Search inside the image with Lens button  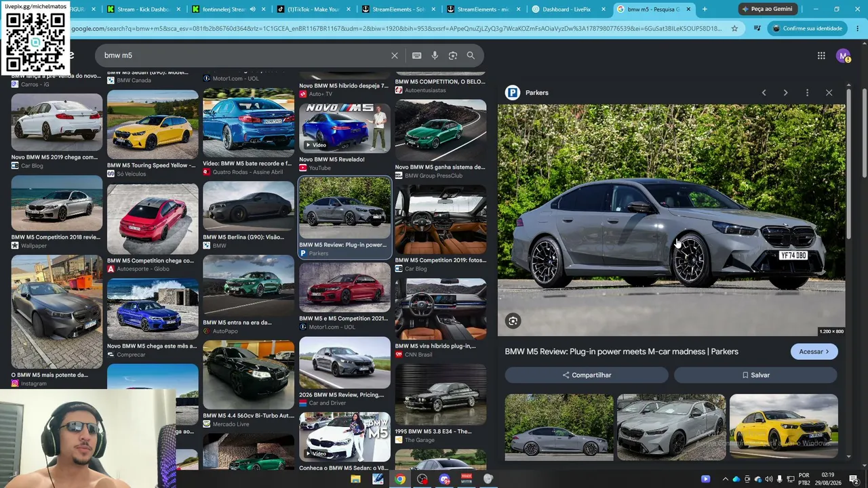click(x=513, y=321)
